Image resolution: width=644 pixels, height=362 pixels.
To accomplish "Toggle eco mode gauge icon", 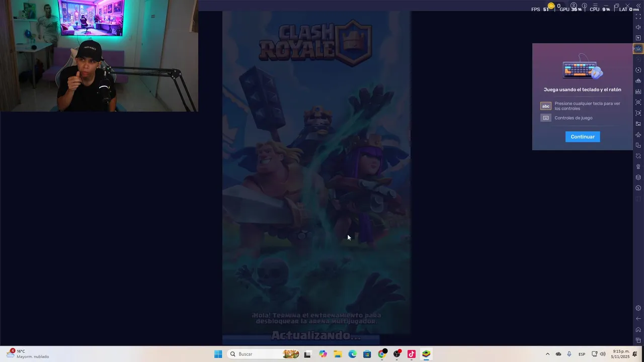I will pyautogui.click(x=638, y=188).
